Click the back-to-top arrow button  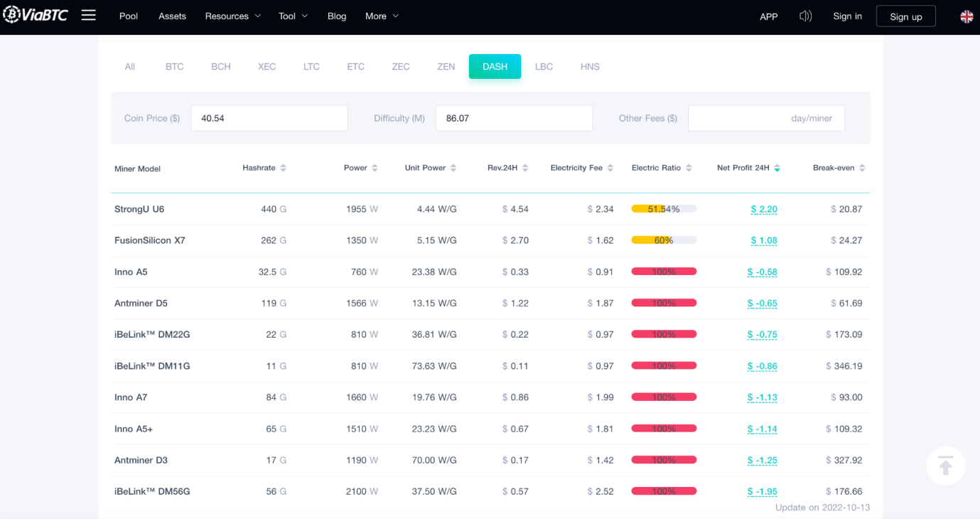(x=945, y=466)
